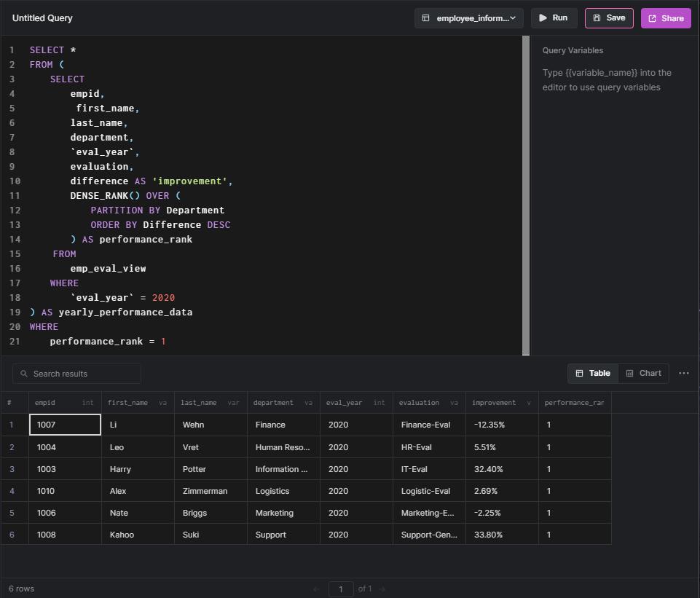Select the improvement cell -12.35%

501,425
